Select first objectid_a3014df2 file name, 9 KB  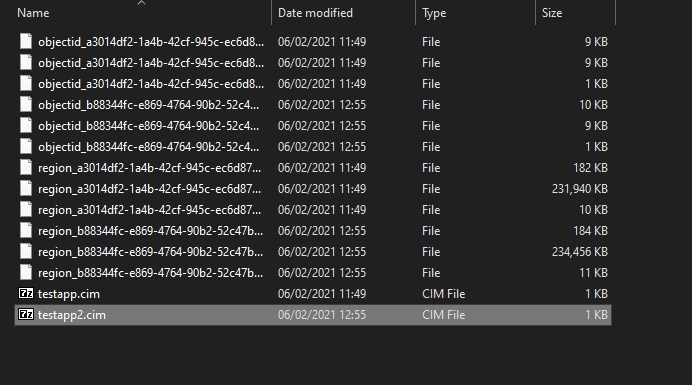click(x=151, y=42)
